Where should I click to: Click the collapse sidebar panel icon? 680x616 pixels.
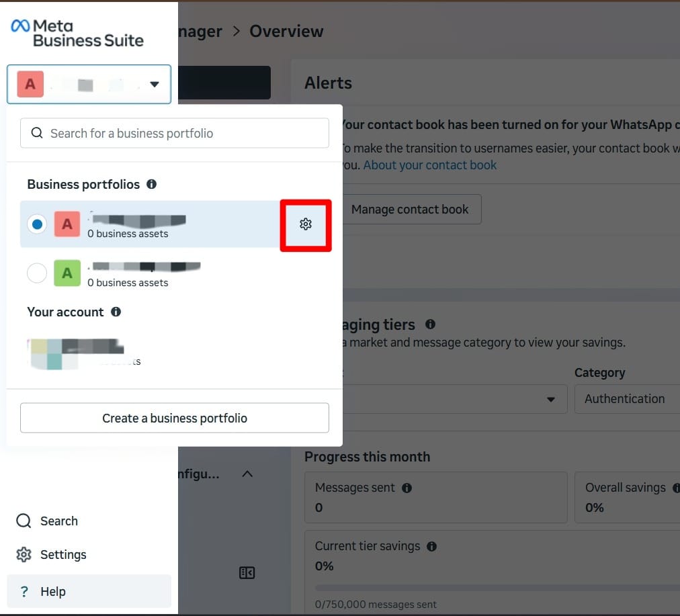247,572
